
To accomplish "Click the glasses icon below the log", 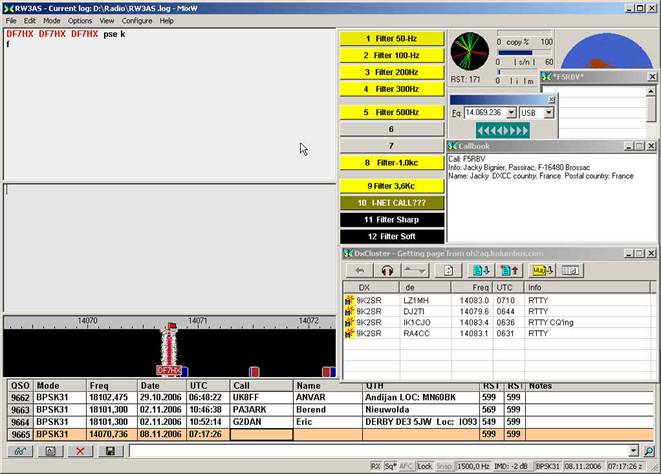I will [x=20, y=451].
